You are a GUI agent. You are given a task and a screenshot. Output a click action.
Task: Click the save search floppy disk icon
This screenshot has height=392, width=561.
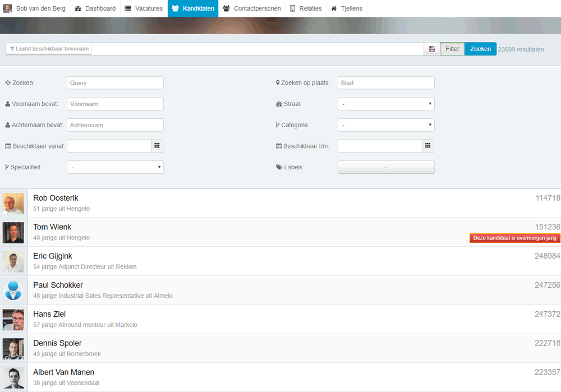coord(431,49)
